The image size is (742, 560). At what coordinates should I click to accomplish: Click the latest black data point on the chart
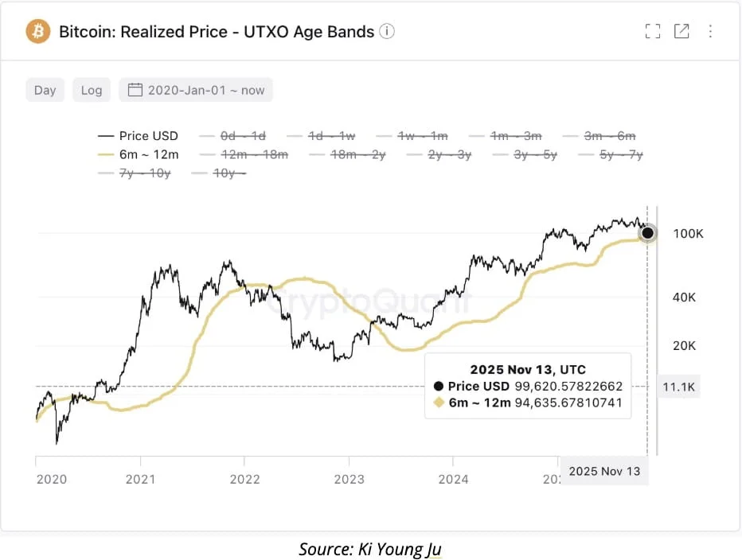[647, 233]
